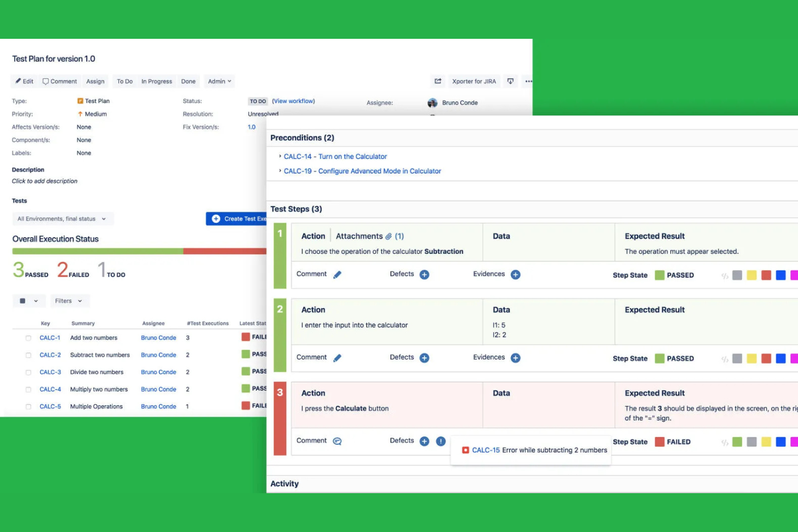Add evidence to test step 3
The image size is (798, 532).
[515, 440]
